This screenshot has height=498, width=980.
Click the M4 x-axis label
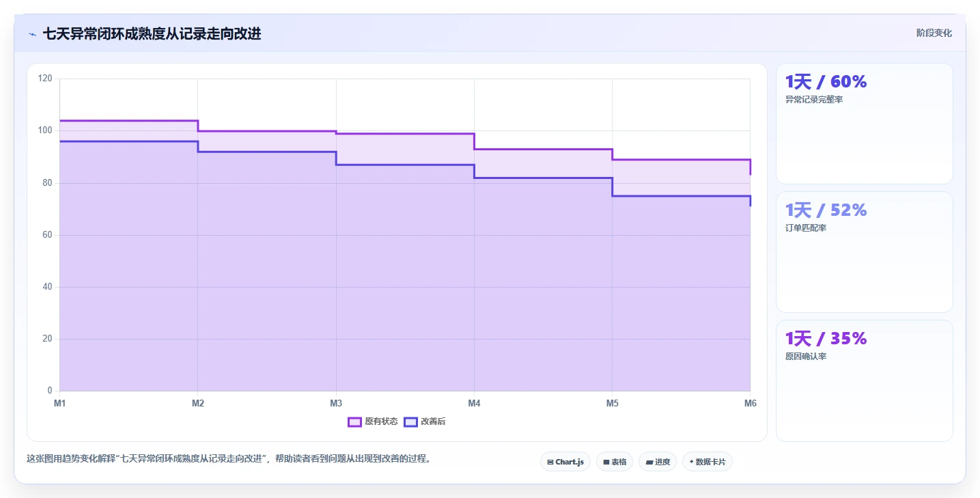(x=474, y=404)
